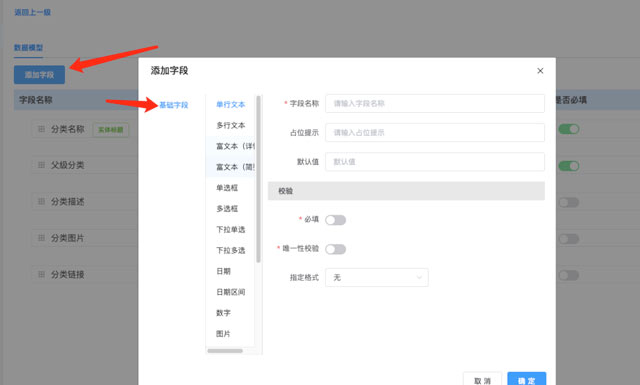Switch to the 数据模型 tab

[28, 48]
